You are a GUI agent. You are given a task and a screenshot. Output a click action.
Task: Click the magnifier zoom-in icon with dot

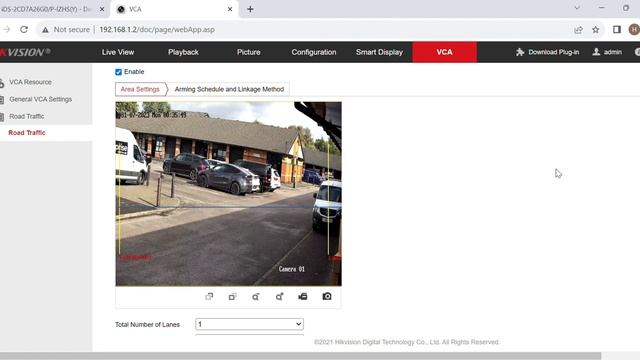coord(279,297)
